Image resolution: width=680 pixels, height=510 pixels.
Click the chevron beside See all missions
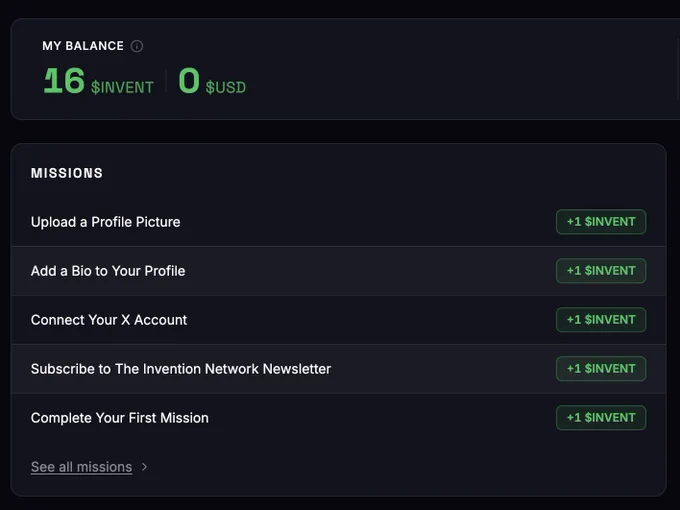(x=144, y=467)
